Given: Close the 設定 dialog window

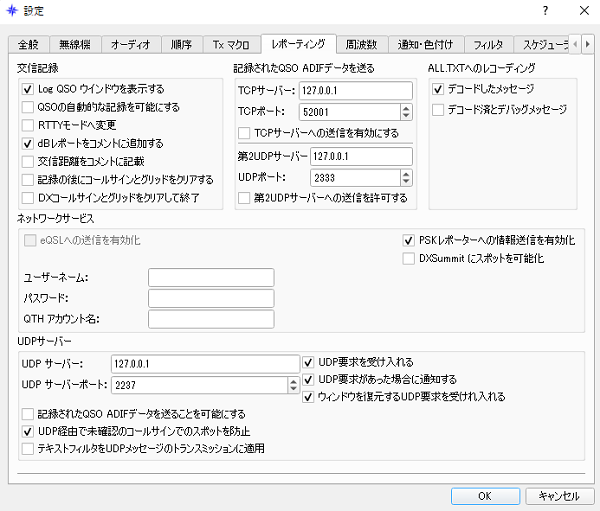Looking at the screenshot, I should (582, 11).
